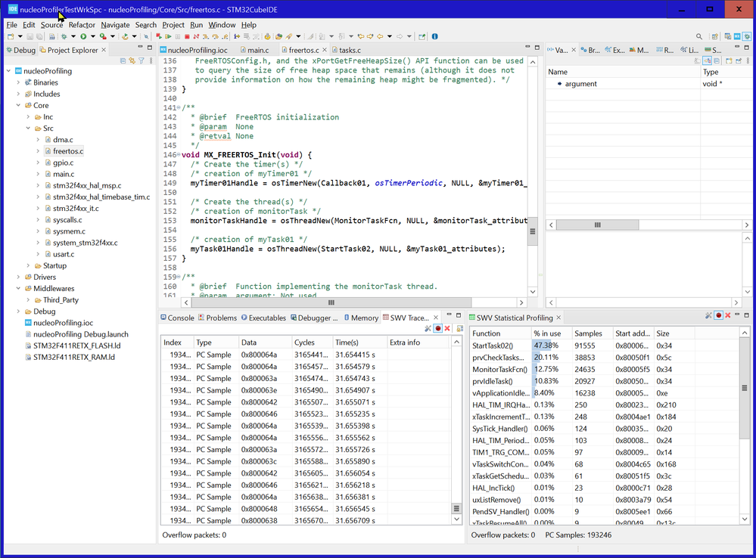Screen dimensions: 756x558
Task: Expand the Includes folder
Action: [x=18, y=94]
